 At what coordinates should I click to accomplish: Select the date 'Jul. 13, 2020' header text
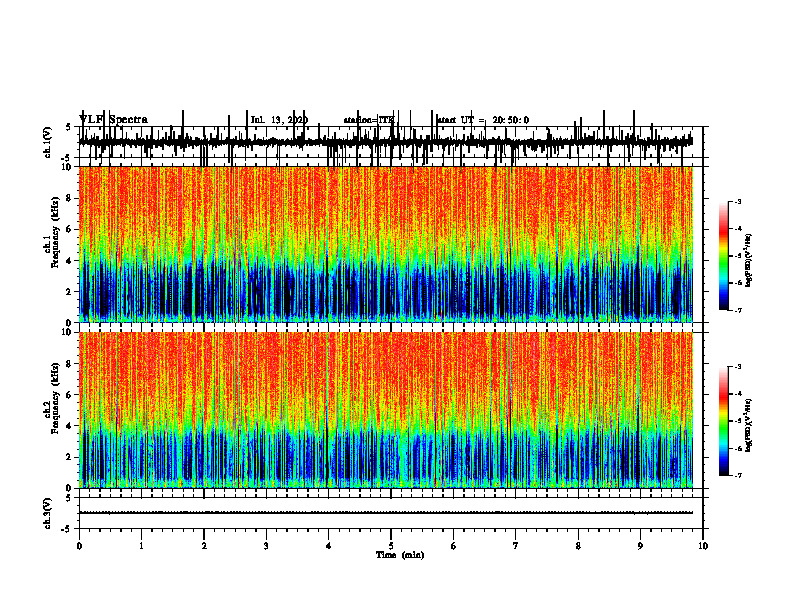click(279, 120)
